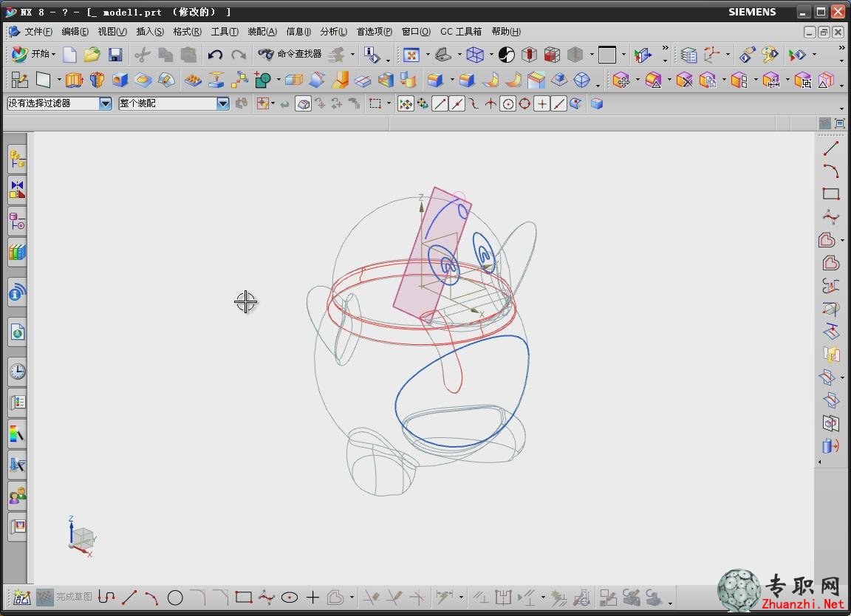This screenshot has width=851, height=616.
Task: Toggle Control Point snap option
Action: 474,103
